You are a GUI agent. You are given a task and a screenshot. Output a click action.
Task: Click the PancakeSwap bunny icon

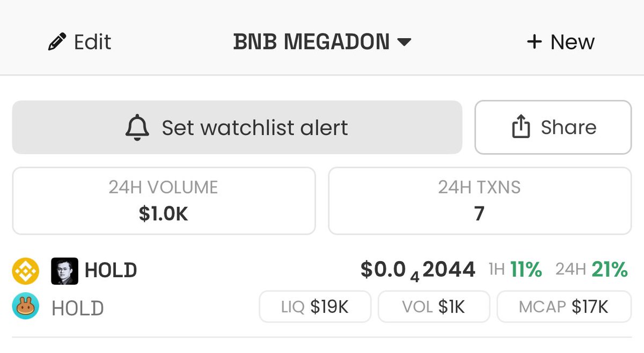click(26, 307)
